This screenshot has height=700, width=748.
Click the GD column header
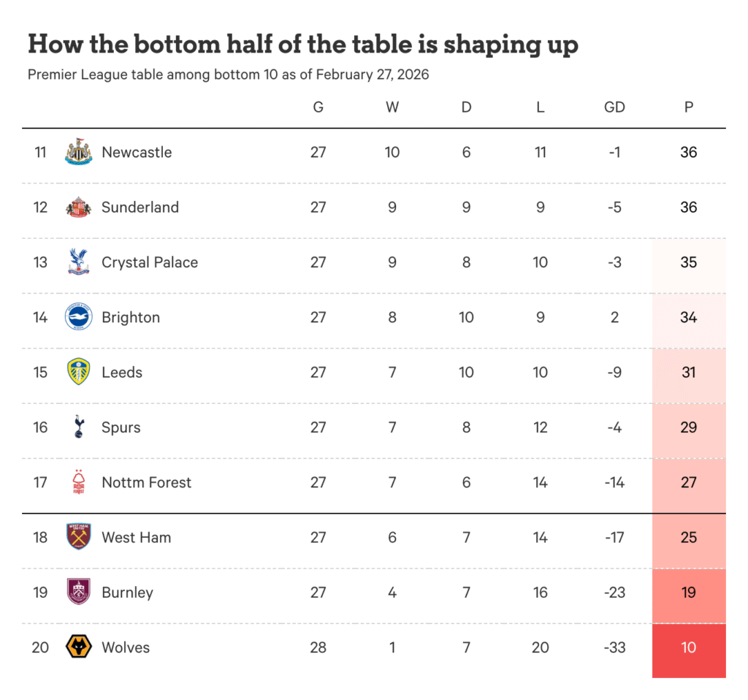614,107
